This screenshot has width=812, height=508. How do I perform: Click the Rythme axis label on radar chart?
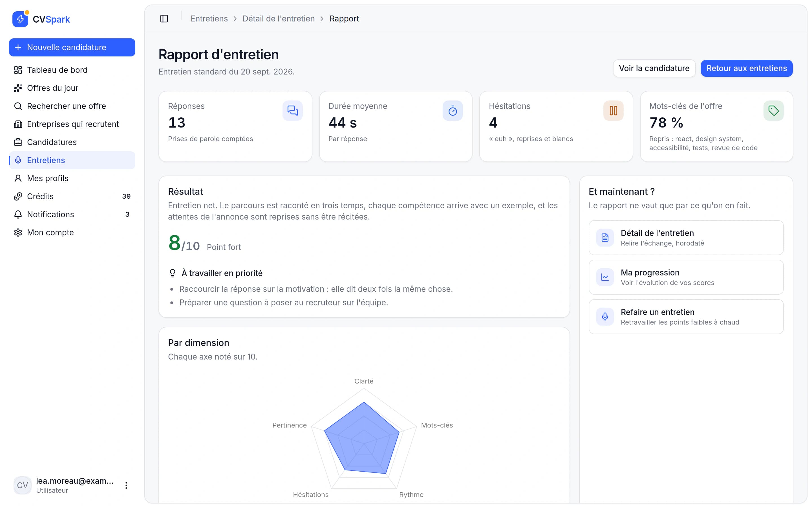[411, 495]
